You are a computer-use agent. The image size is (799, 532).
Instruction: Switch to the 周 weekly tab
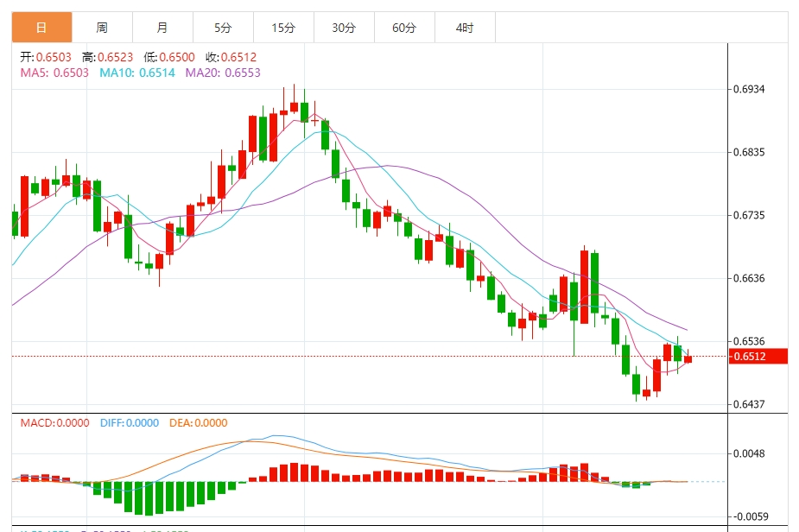(102, 28)
